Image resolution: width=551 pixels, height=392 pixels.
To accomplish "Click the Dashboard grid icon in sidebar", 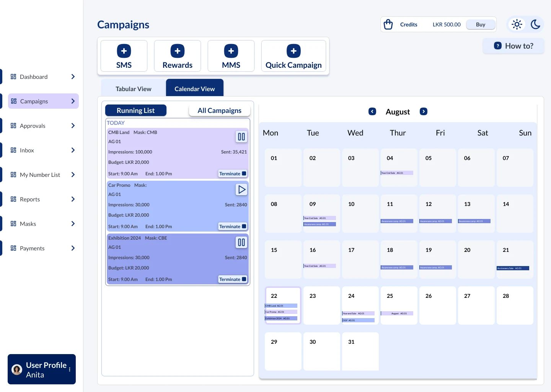I will pyautogui.click(x=13, y=77).
